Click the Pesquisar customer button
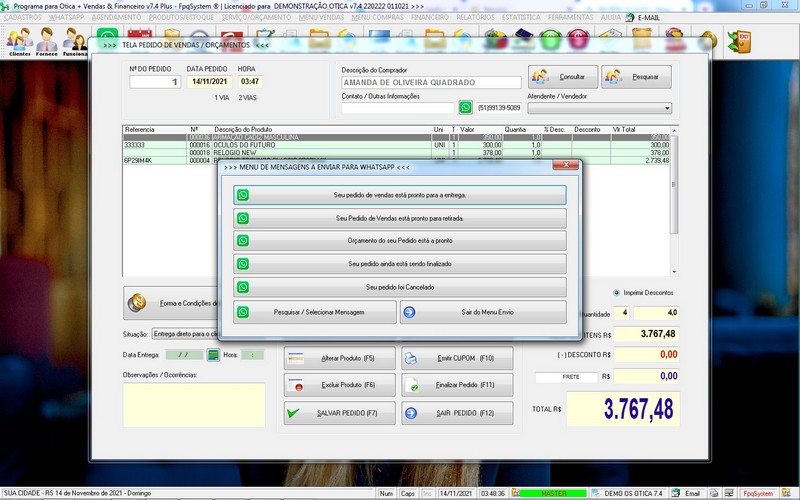This screenshot has width=800, height=500. click(x=636, y=77)
